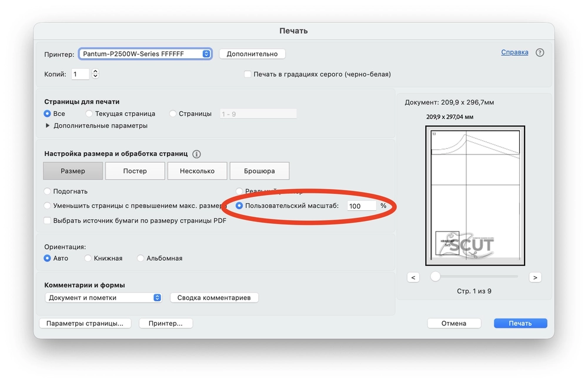Go to the next preview page
The width and height of the screenshot is (588, 383).
tap(535, 277)
